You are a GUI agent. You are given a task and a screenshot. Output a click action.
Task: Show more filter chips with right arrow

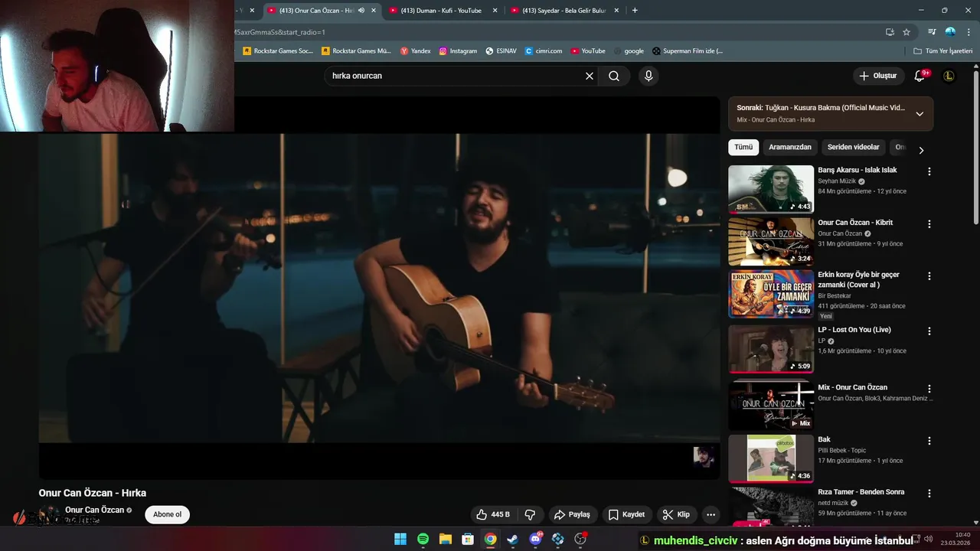(x=921, y=150)
